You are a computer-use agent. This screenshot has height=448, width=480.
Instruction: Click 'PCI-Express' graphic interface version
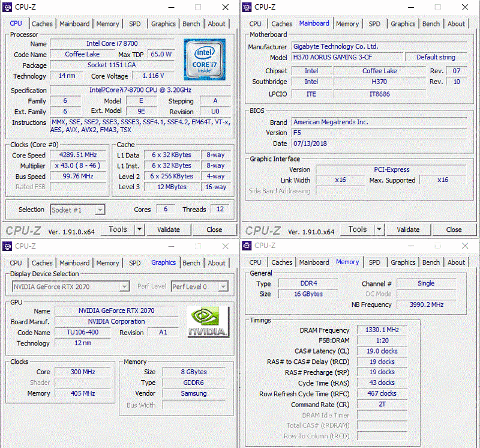point(391,169)
